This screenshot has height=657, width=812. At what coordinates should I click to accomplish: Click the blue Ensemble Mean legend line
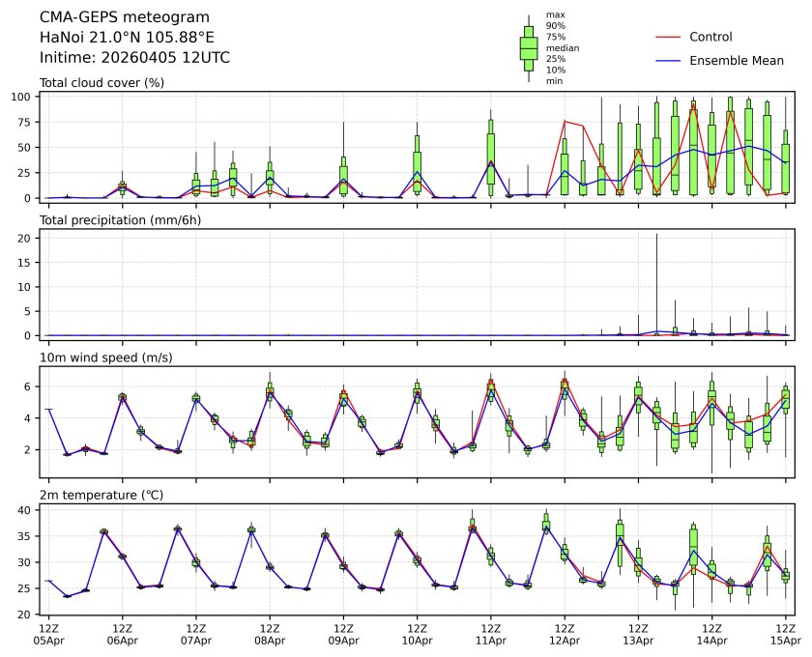tap(669, 61)
